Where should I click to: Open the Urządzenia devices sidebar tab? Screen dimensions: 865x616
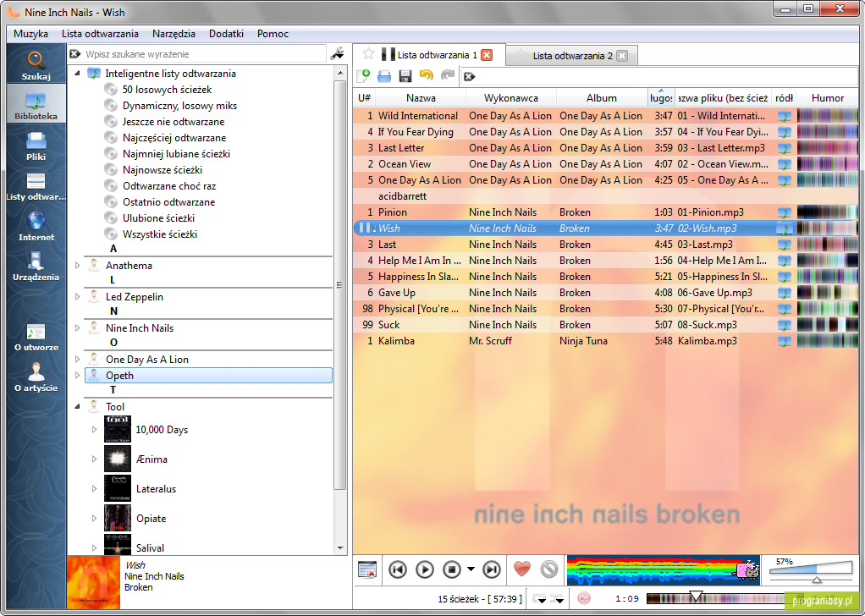pos(36,265)
